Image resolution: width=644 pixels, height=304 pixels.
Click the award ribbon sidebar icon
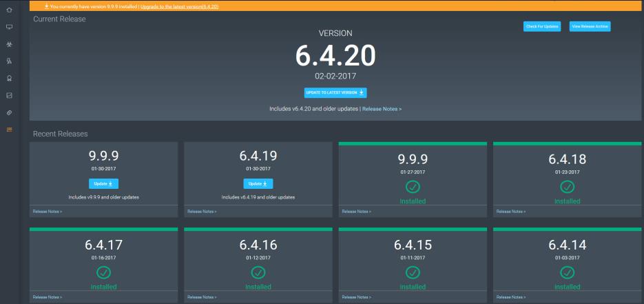pyautogui.click(x=10, y=78)
